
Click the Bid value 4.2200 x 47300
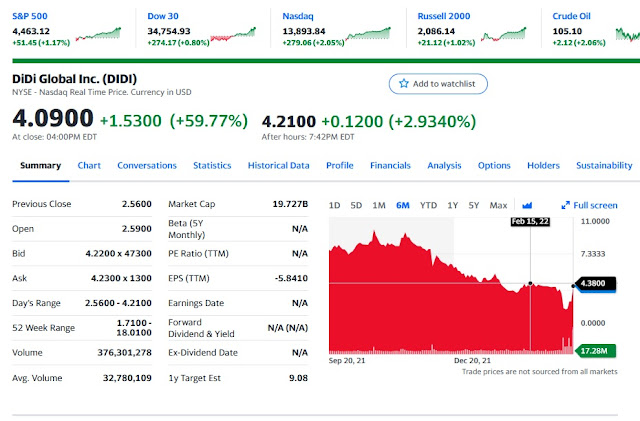point(118,254)
